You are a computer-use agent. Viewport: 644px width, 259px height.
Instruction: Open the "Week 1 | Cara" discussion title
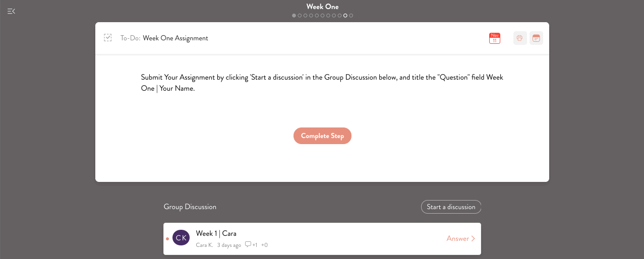pos(216,233)
